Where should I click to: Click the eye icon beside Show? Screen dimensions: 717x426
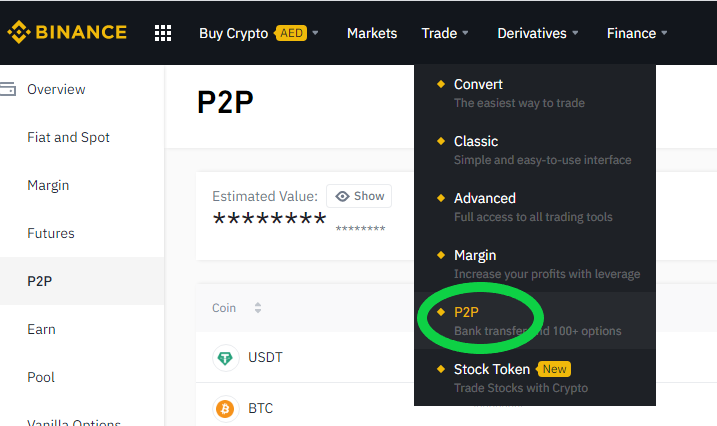pos(342,196)
